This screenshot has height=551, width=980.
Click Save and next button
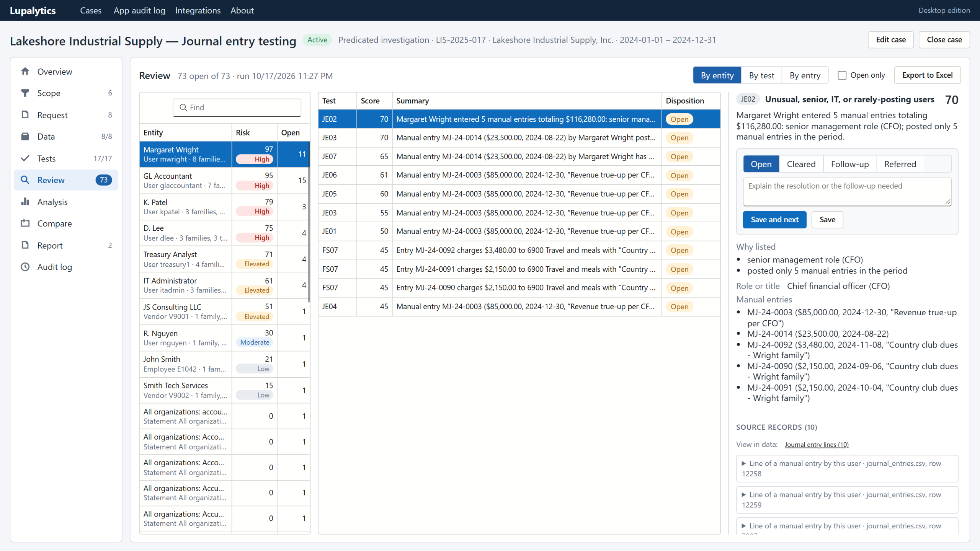point(774,220)
